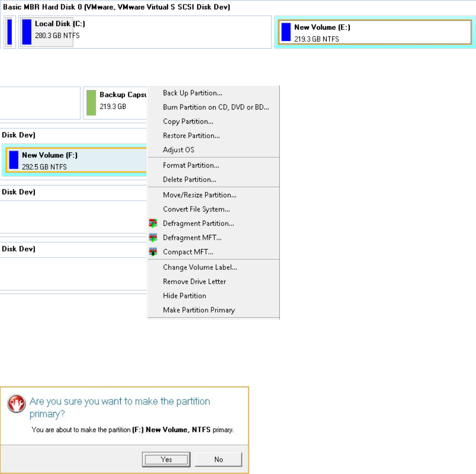Click Remove Drive Letter entry
This screenshot has width=476, height=474.
coord(213,282)
